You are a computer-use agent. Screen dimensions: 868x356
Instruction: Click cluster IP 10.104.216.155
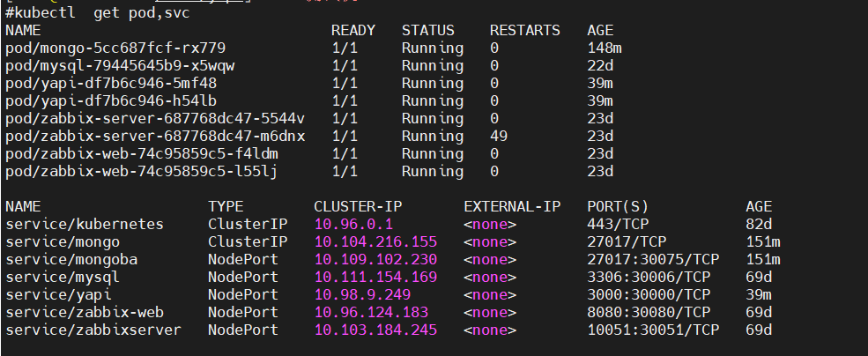coord(375,242)
